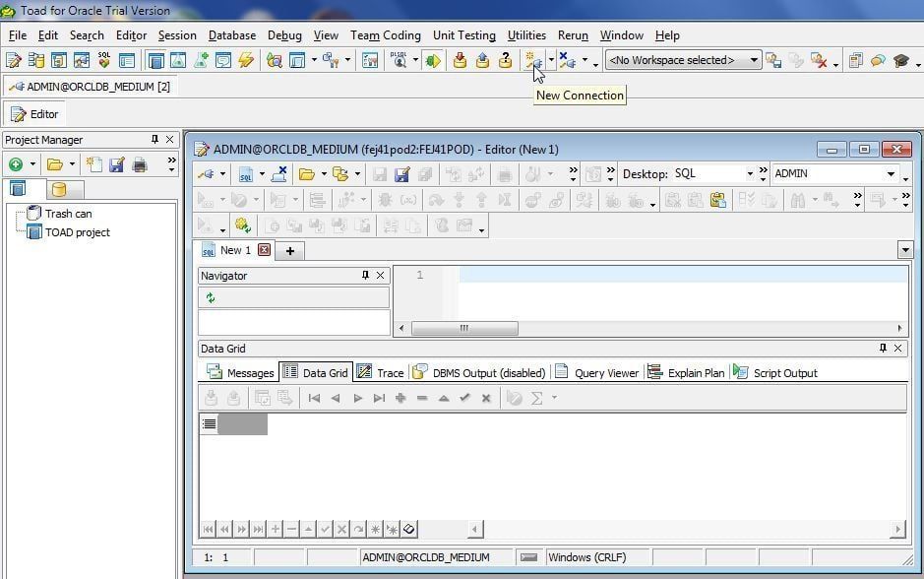This screenshot has width=924, height=579.
Task: Click into SQL editor line 1
Action: [x=683, y=275]
